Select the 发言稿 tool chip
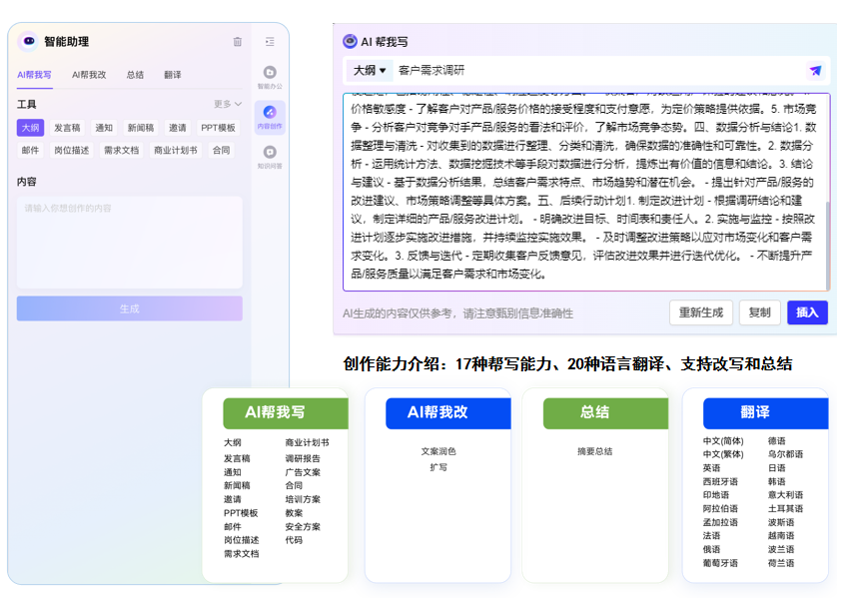This screenshot has height=599, width=868. (68, 128)
